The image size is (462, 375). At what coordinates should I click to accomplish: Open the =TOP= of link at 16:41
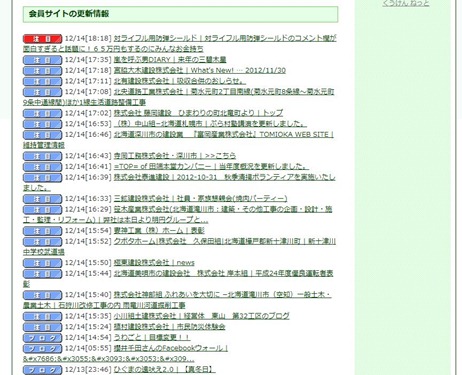pos(211,166)
